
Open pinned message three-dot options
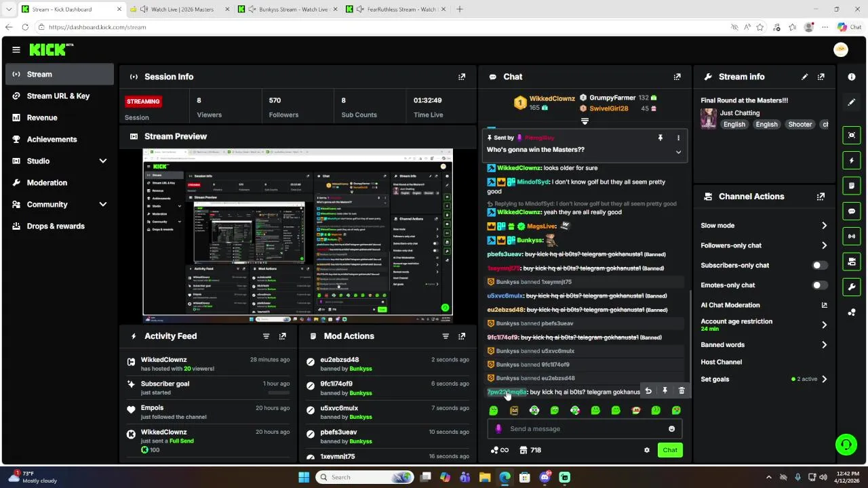678,138
